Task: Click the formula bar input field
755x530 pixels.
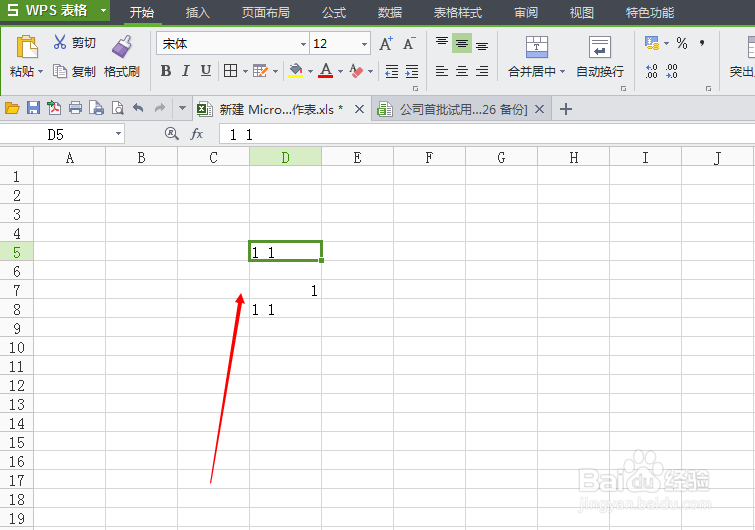Action: 487,134
